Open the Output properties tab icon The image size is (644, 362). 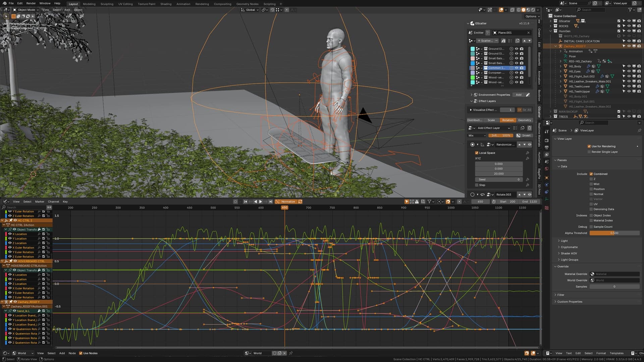point(547,147)
